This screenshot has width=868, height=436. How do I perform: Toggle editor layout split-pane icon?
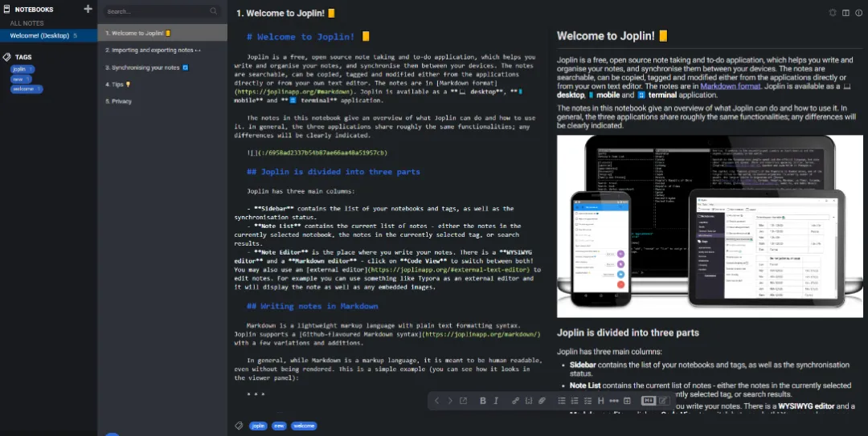845,13
